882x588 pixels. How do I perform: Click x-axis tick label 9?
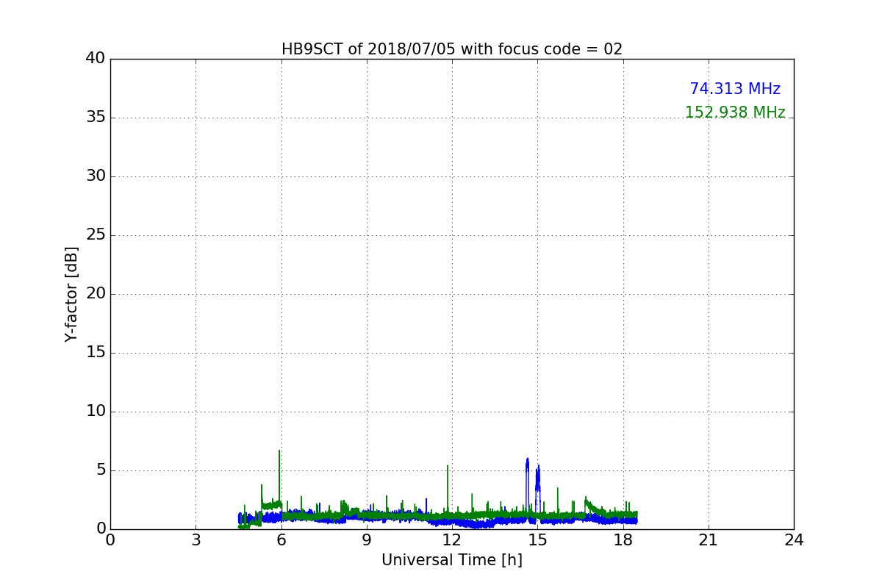pyautogui.click(x=367, y=539)
